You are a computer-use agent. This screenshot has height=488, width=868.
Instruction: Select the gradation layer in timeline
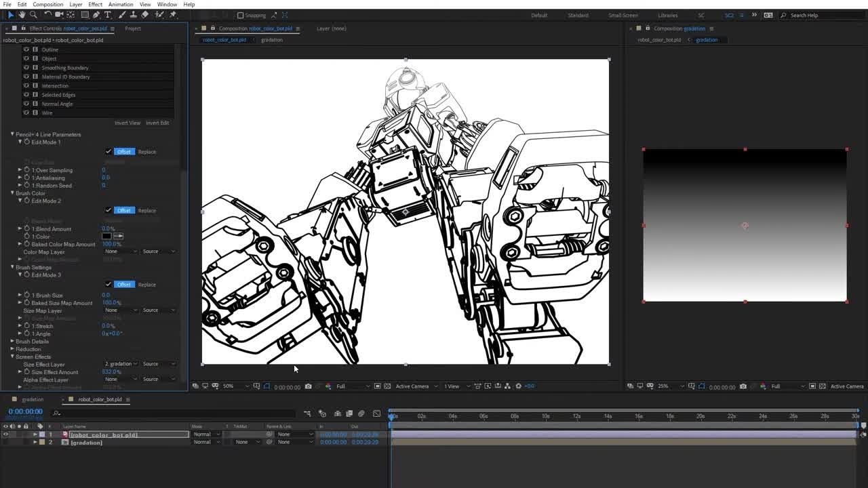[86, 443]
